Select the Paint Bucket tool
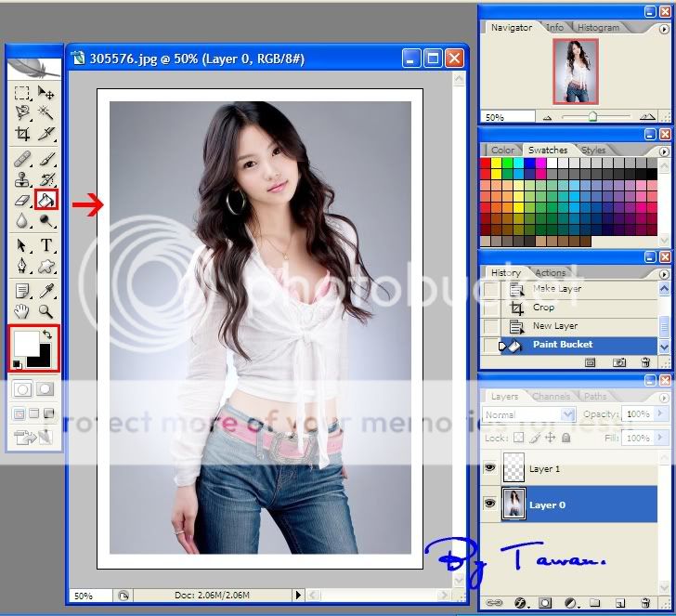The image size is (676, 616). coord(45,199)
